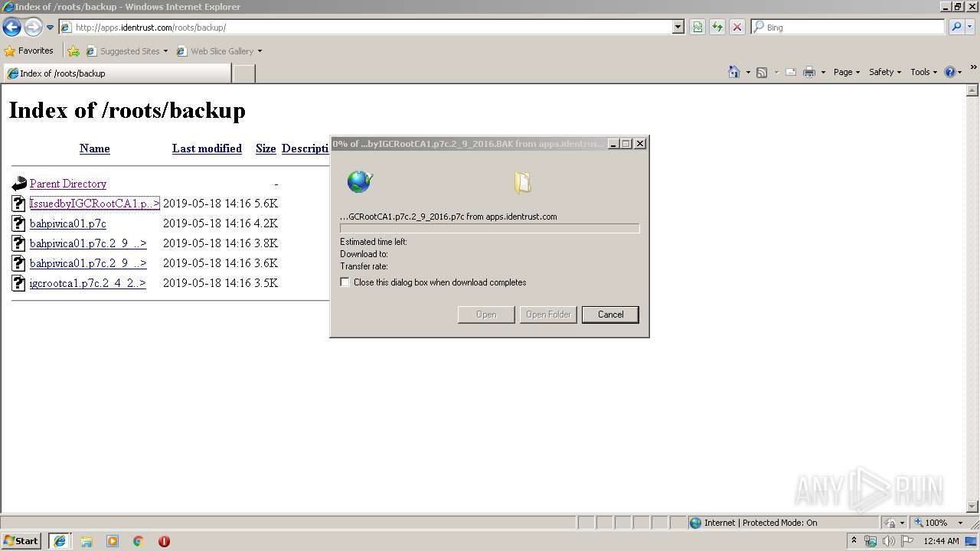
Task: Open the 3.6K bahpivica01.p7c.2_9 link
Action: pos(88,263)
